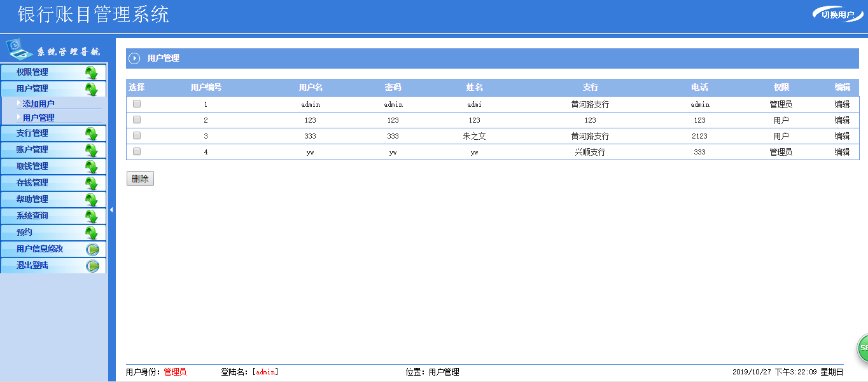Click 编辑 for user 朱之文
The height and width of the screenshot is (382, 868).
[842, 136]
